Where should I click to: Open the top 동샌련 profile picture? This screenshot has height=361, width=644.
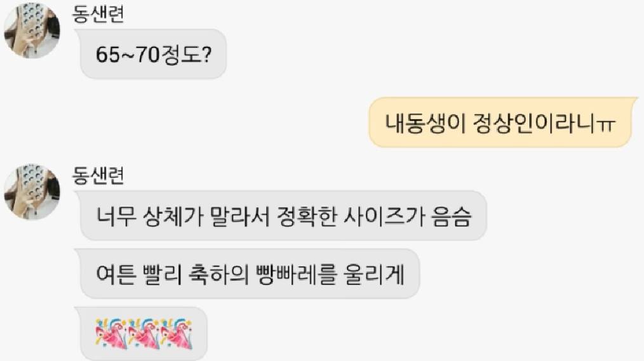click(x=32, y=30)
